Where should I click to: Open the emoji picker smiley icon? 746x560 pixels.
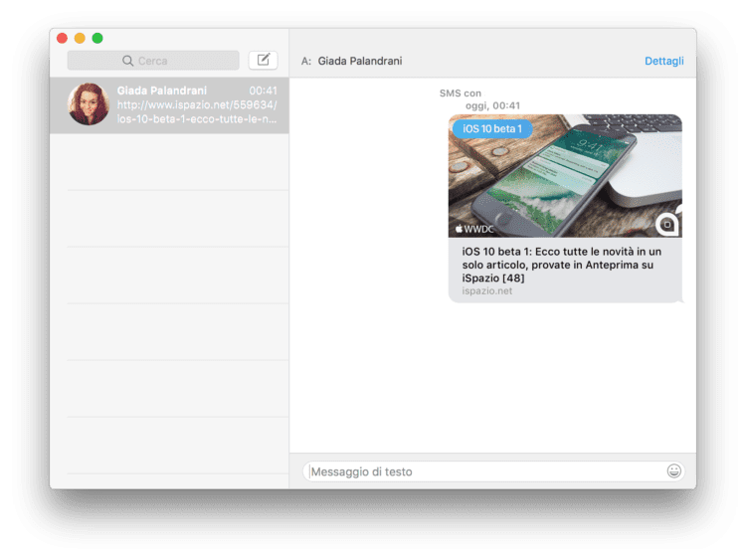674,471
